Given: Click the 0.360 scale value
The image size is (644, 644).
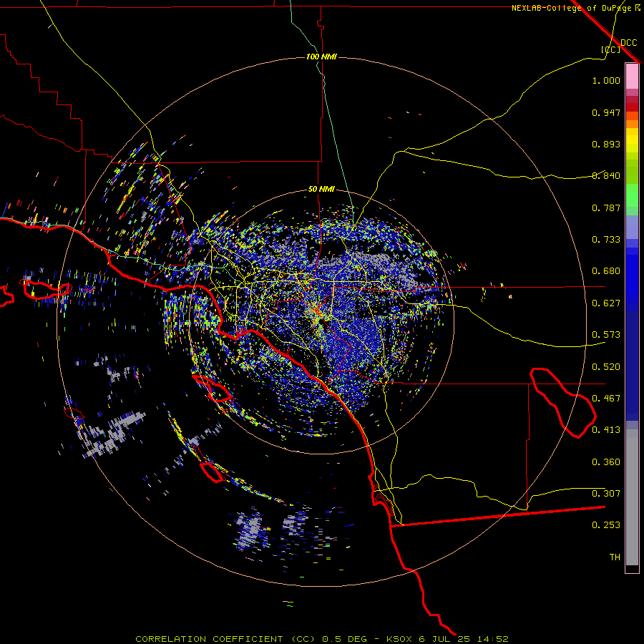Looking at the screenshot, I should point(606,462).
